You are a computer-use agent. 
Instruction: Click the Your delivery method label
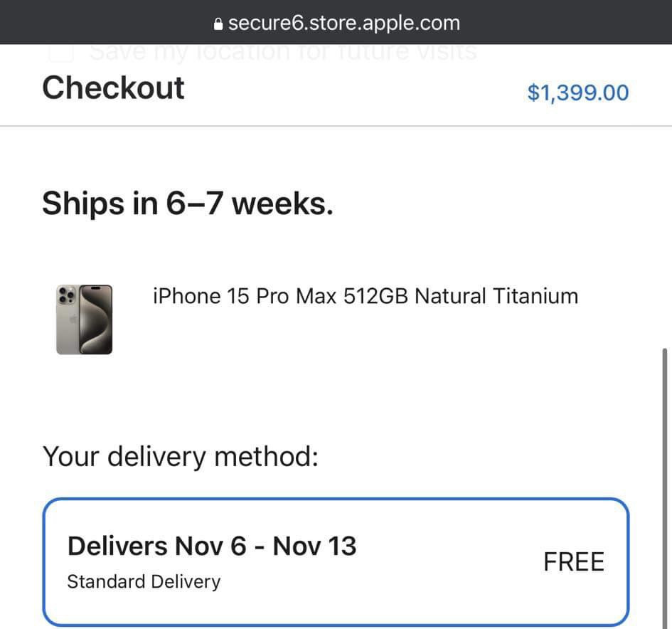tap(180, 456)
